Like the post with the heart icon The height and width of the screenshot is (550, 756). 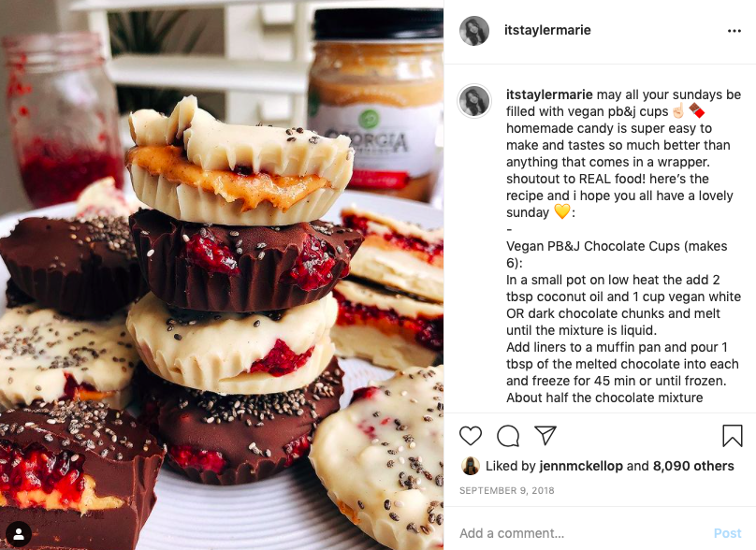[470, 436]
